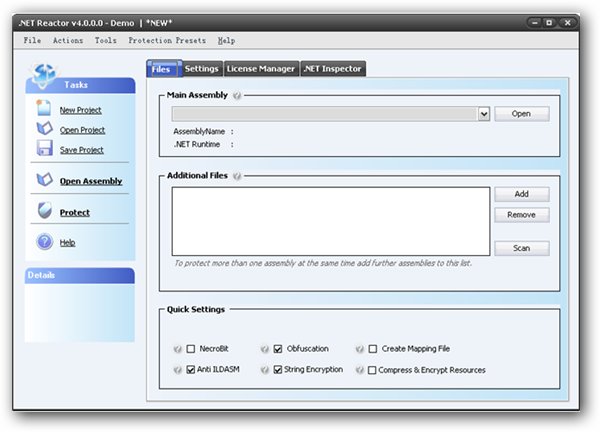Enable the NecroBit checkbox
Screen dimensions: 600x432
pyautogui.click(x=191, y=349)
